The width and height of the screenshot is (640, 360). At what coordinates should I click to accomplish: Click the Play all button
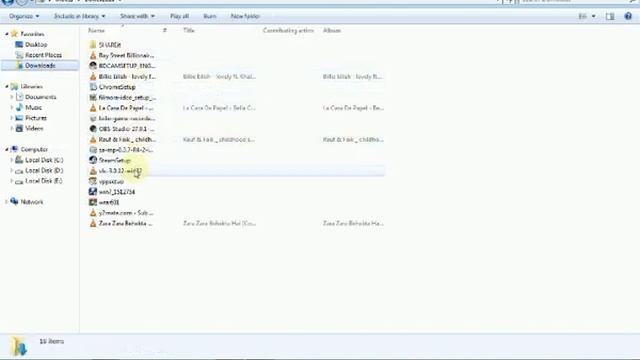click(x=179, y=16)
